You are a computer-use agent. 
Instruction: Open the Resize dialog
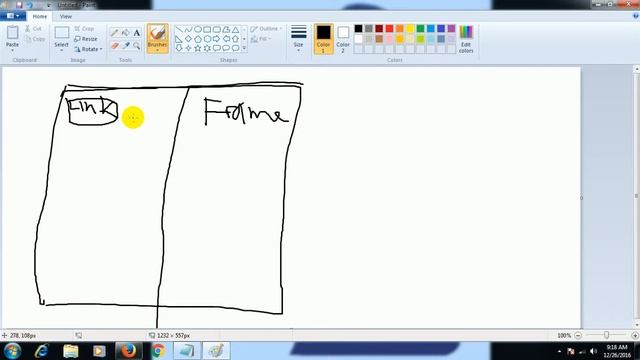coord(86,39)
